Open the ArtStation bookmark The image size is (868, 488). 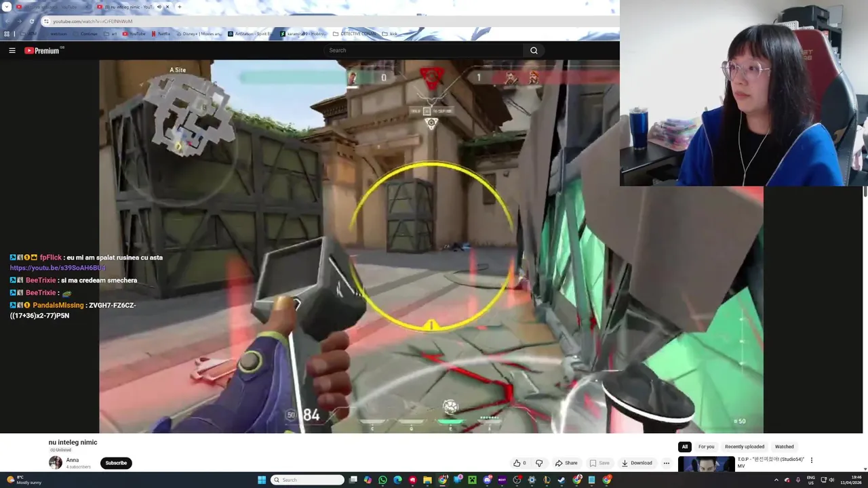(250, 34)
